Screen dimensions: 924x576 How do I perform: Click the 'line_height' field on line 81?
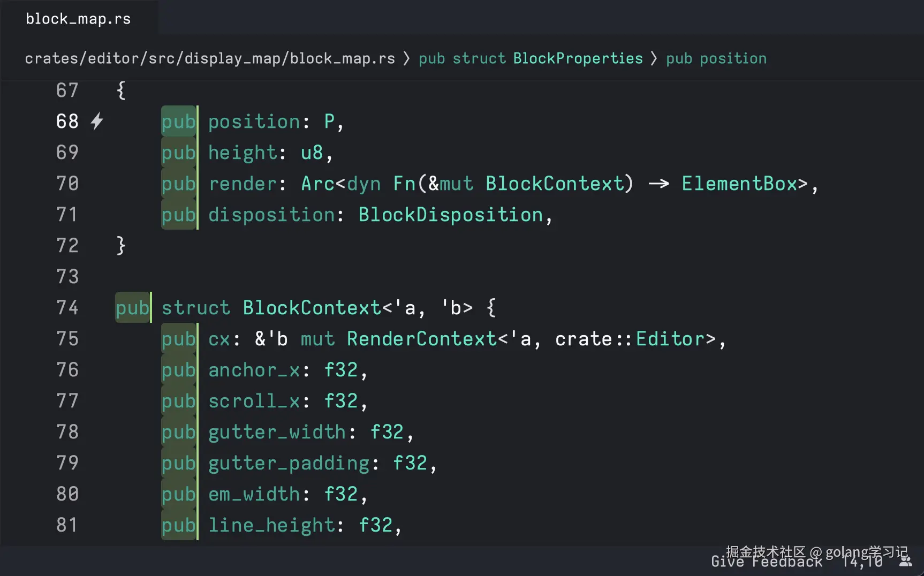coord(271,525)
